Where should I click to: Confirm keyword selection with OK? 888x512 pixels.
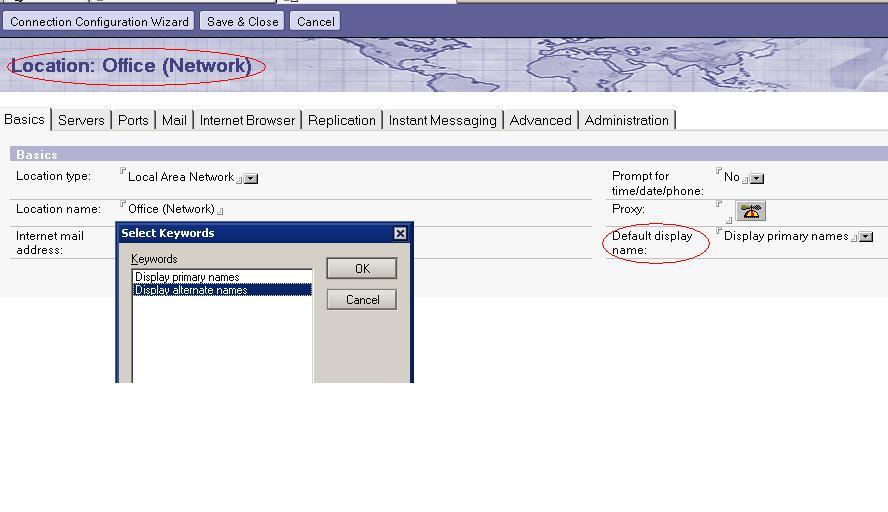click(362, 268)
